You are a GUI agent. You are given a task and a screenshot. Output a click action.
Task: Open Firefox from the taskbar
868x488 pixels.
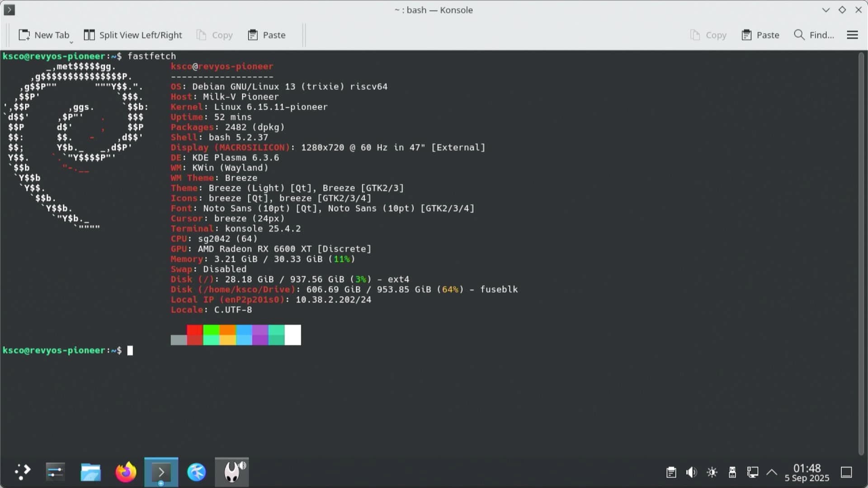click(126, 472)
